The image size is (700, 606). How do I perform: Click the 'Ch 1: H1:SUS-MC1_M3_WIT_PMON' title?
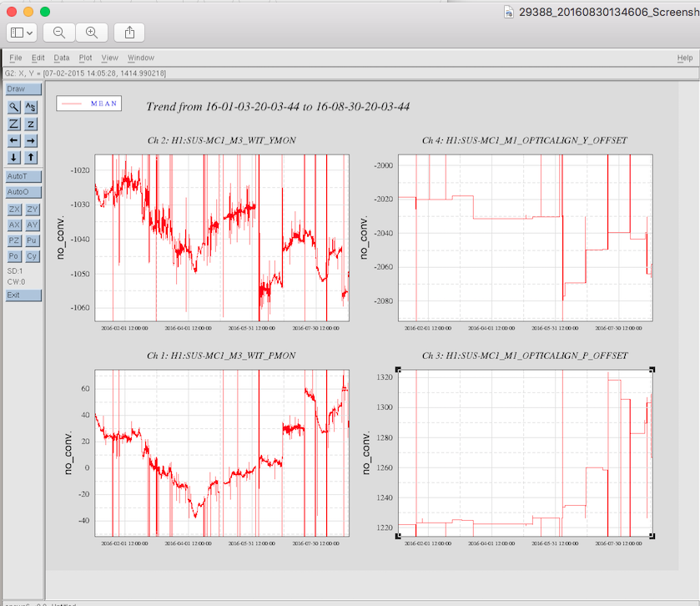click(x=221, y=356)
